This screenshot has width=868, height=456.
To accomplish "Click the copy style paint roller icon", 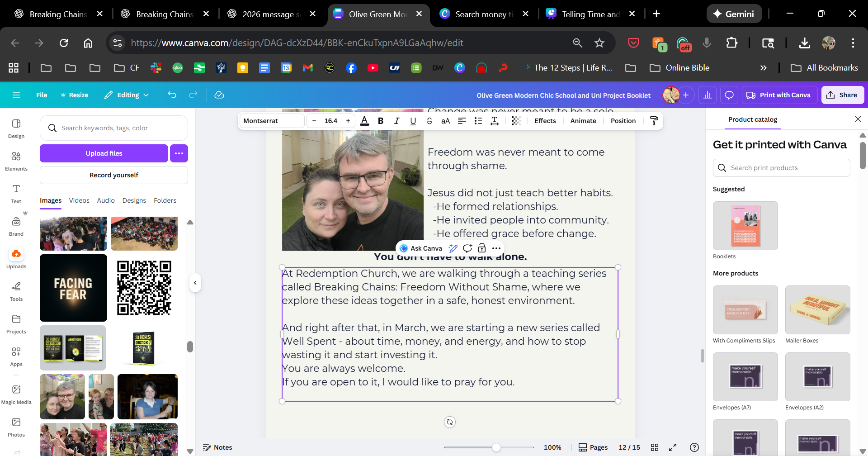I will click(654, 121).
